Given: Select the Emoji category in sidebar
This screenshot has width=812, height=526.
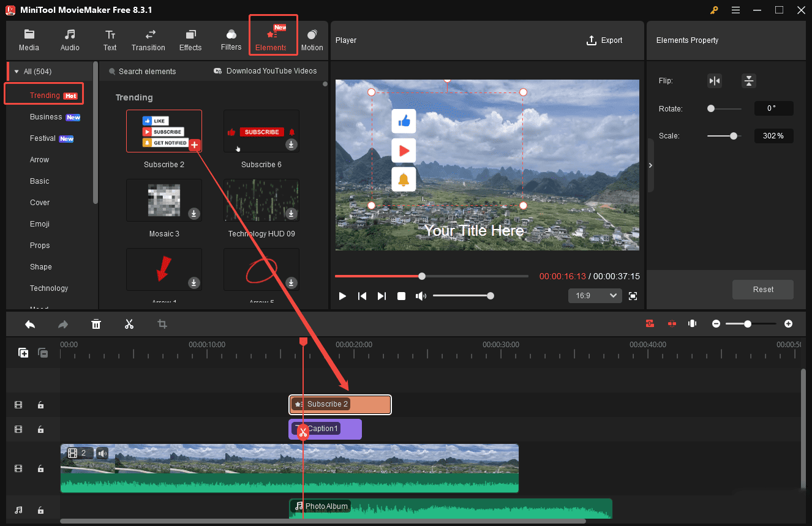Looking at the screenshot, I should (39, 224).
